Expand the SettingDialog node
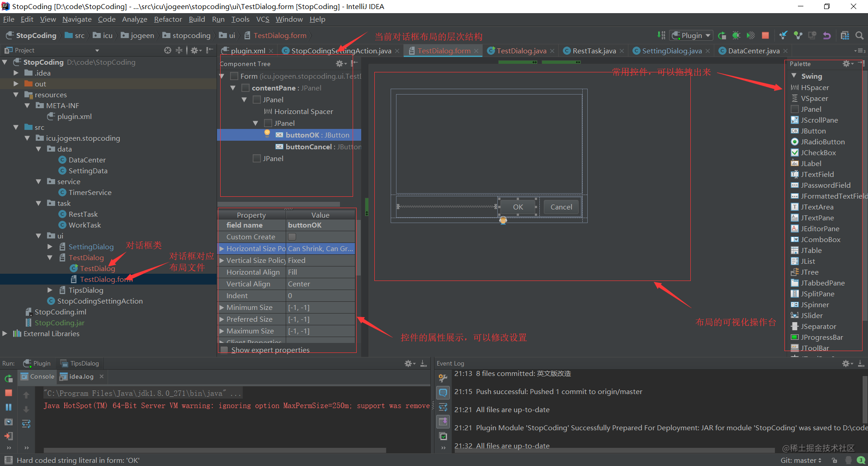Viewport: 868px width, 466px height. (x=50, y=247)
